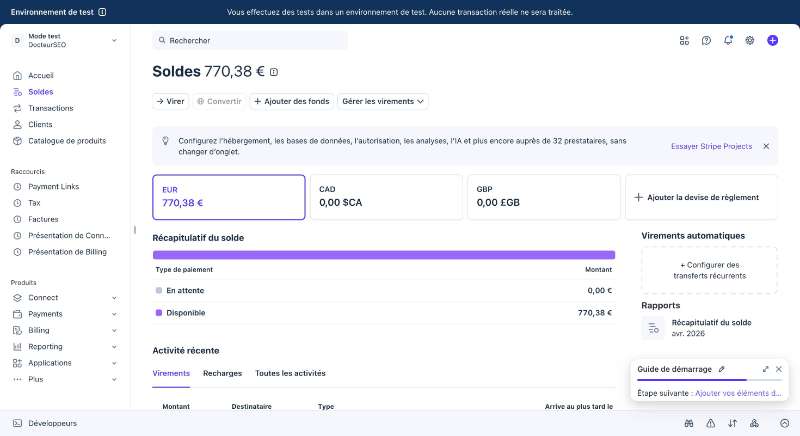Select the Soldes sidebar icon
The height and width of the screenshot is (436, 800).
click(x=17, y=92)
